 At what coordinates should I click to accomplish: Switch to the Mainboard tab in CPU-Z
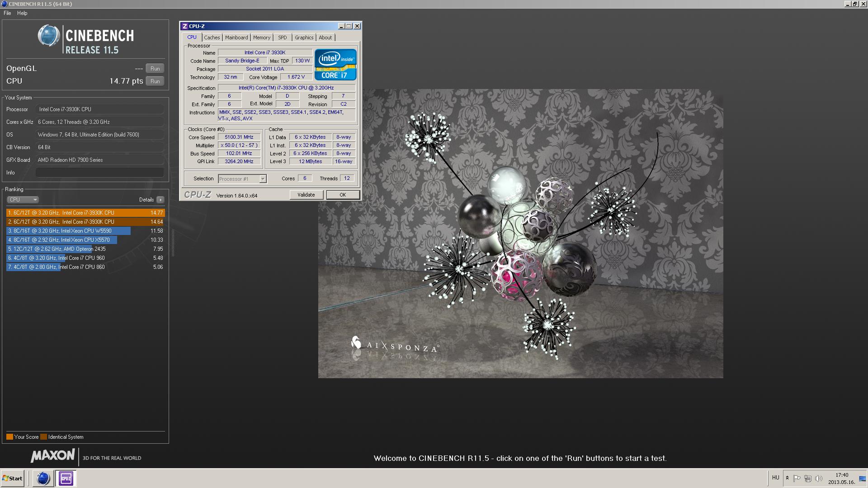tap(236, 38)
